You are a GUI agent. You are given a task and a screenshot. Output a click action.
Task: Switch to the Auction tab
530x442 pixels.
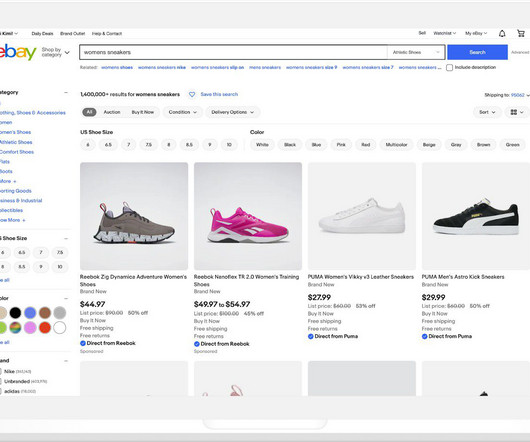click(x=112, y=112)
